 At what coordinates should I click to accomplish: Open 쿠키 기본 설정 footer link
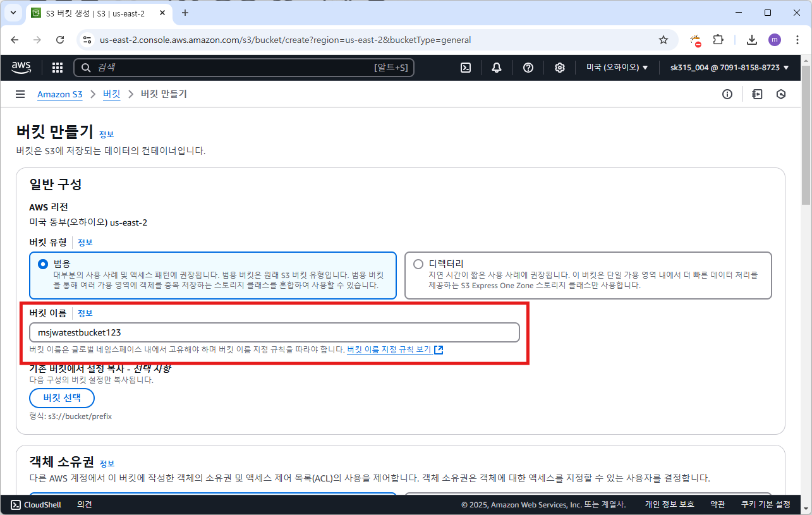click(x=766, y=504)
